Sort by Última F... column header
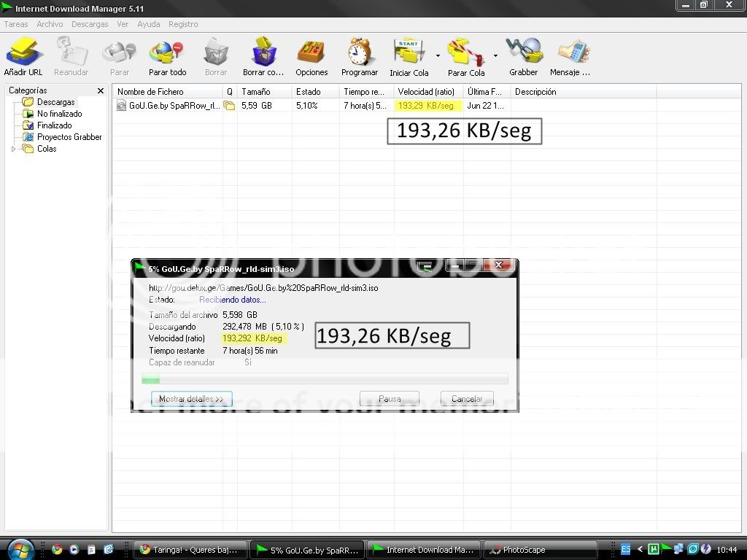 point(487,91)
